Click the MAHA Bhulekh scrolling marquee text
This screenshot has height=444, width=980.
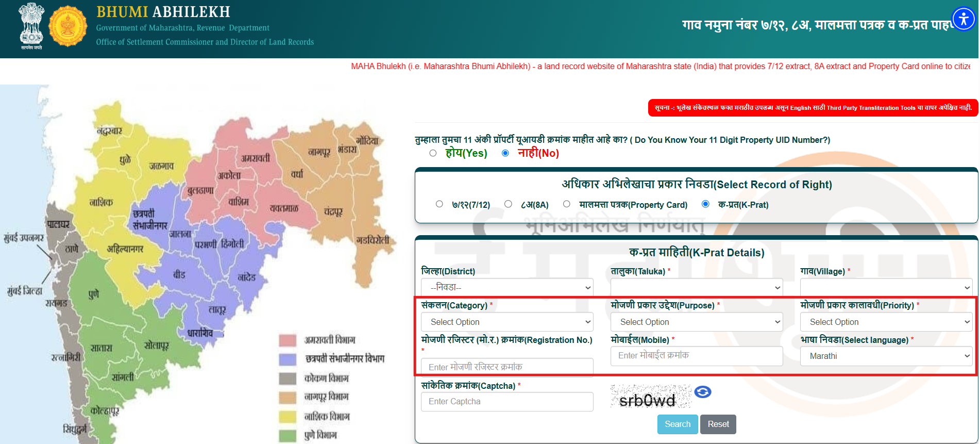(x=661, y=66)
